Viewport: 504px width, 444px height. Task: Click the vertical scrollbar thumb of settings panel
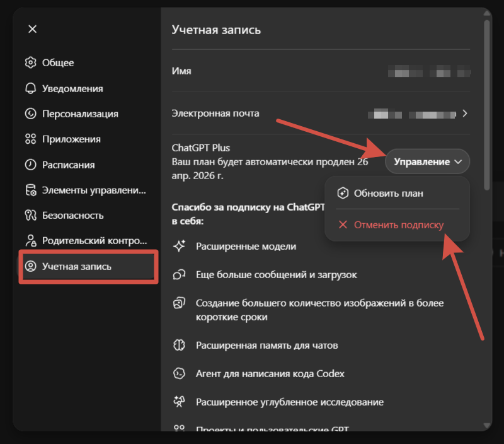pyautogui.click(x=486, y=105)
